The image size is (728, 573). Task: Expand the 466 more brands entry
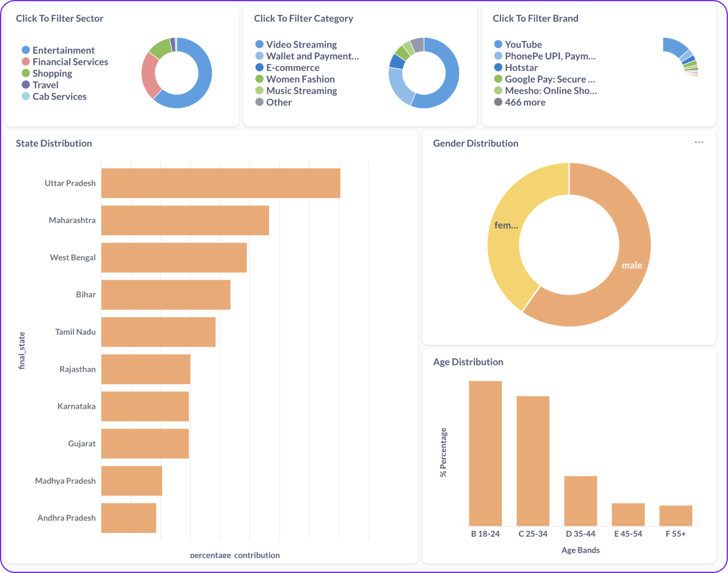[x=524, y=102]
